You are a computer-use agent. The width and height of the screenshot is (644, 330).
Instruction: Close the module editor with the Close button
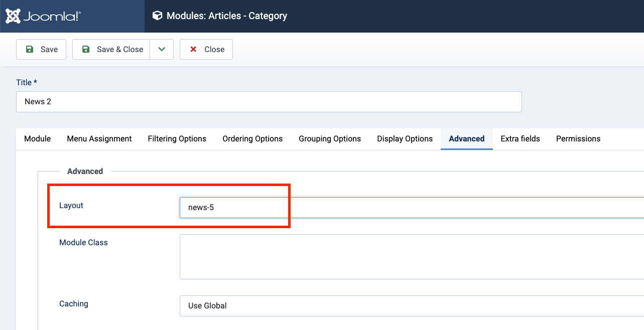point(206,49)
